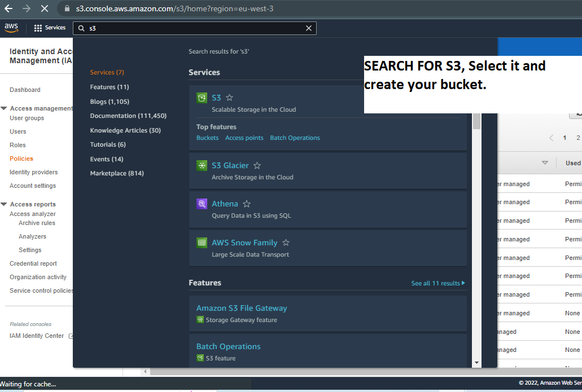
Task: Go back with browser back arrow
Action: pyautogui.click(x=8, y=8)
